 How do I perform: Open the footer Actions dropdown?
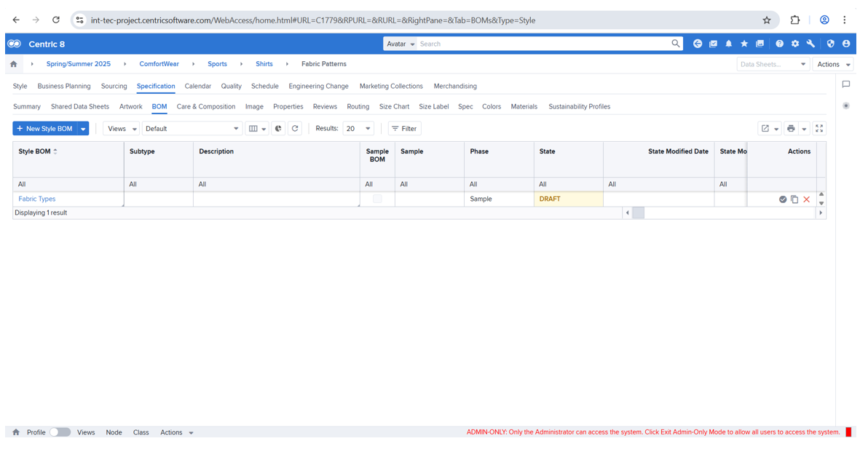pyautogui.click(x=177, y=432)
